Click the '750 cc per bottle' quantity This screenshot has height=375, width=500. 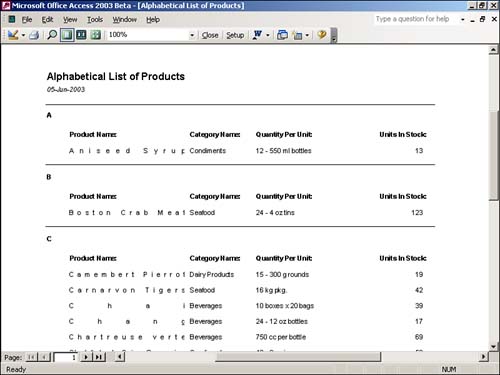tap(281, 337)
